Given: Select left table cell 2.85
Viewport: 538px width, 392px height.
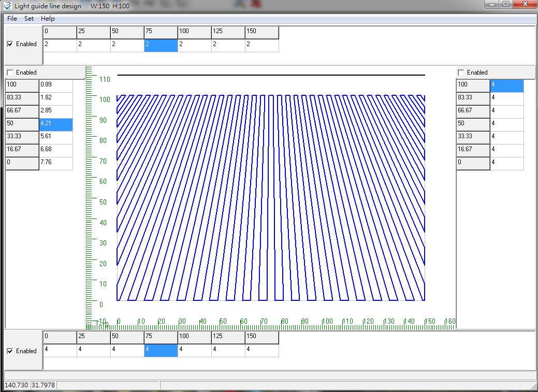Looking at the screenshot, I should click(x=56, y=112).
